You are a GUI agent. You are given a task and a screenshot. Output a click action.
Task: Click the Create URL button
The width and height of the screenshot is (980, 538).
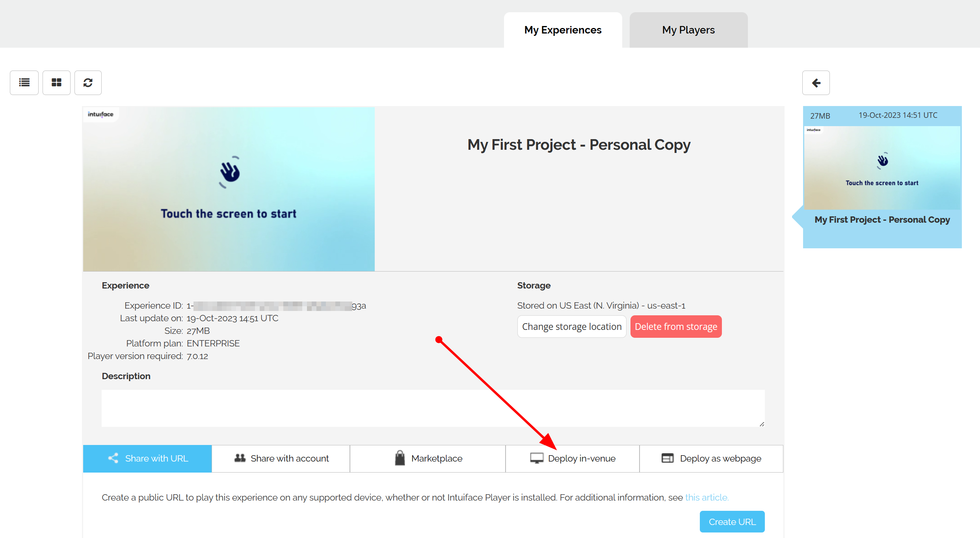[732, 521]
